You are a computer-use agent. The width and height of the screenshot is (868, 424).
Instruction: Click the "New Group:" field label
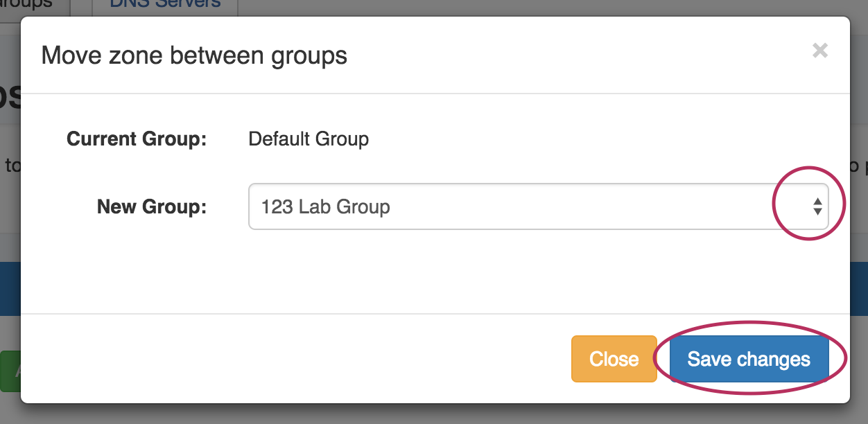[x=152, y=206]
